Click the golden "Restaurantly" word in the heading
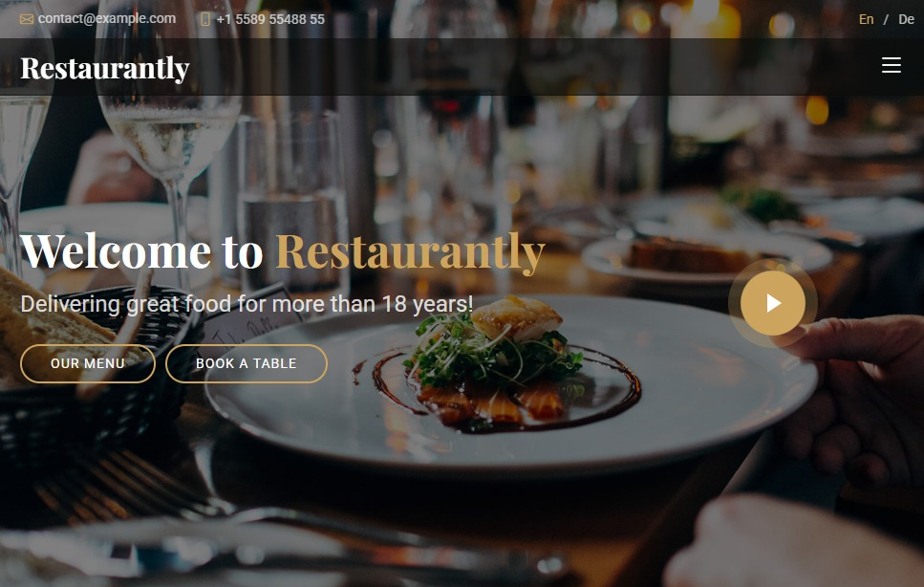Screen dimensions: 924x587 (410, 252)
